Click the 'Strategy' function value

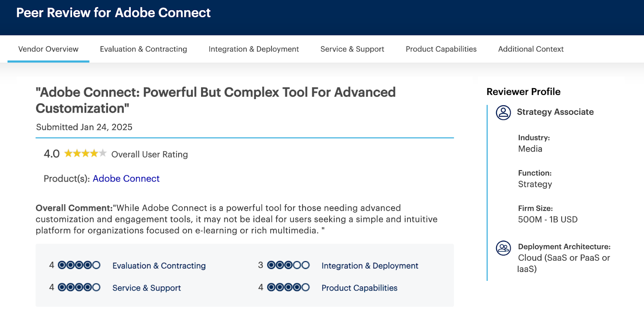click(x=535, y=184)
